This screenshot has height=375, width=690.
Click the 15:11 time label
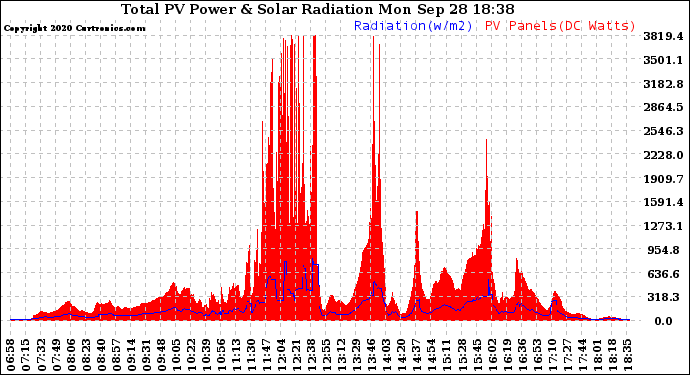pyautogui.click(x=447, y=355)
